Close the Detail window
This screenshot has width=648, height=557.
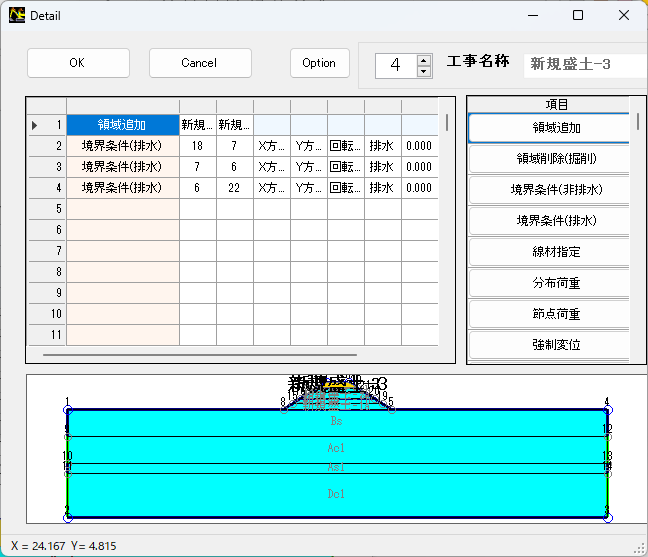(x=624, y=15)
